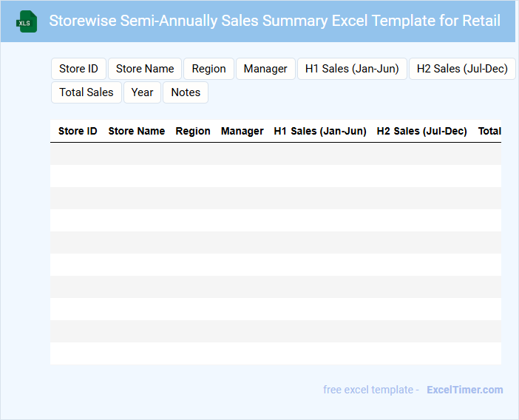Select H1 Sales (Jan-Jun) column header

point(320,131)
